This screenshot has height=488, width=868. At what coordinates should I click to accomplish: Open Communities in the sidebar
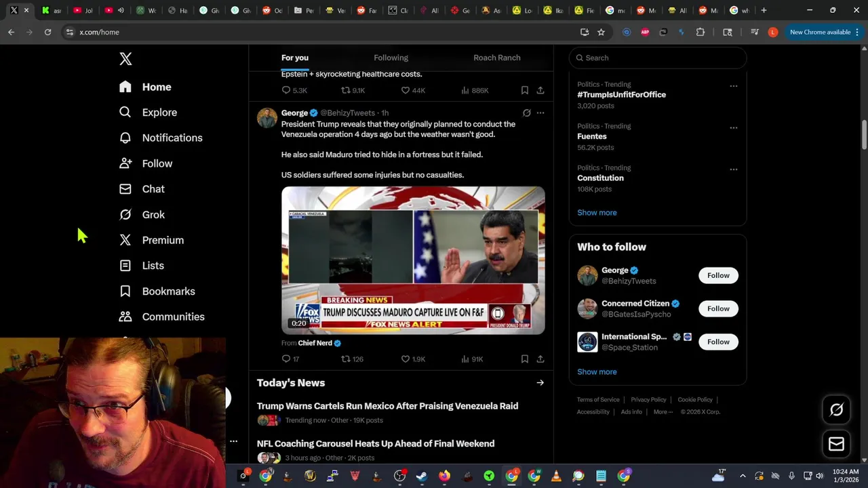click(161, 317)
